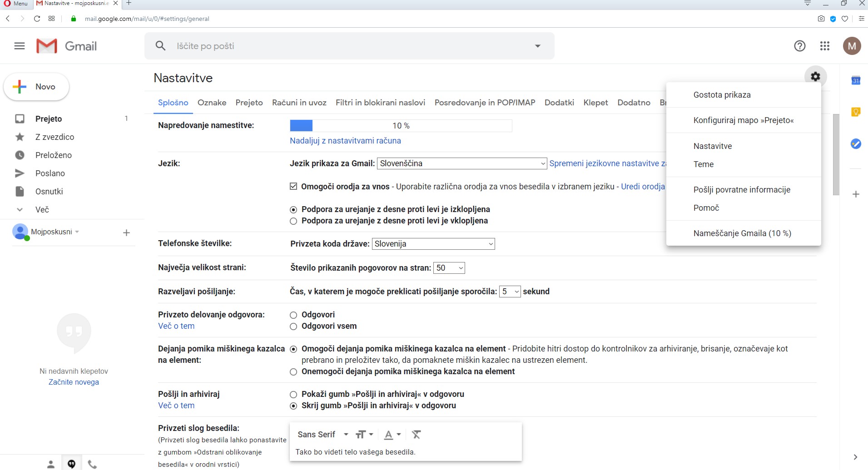Open the Slovenščina language dropdown
Screen dimensions: 868x470
tap(461, 163)
